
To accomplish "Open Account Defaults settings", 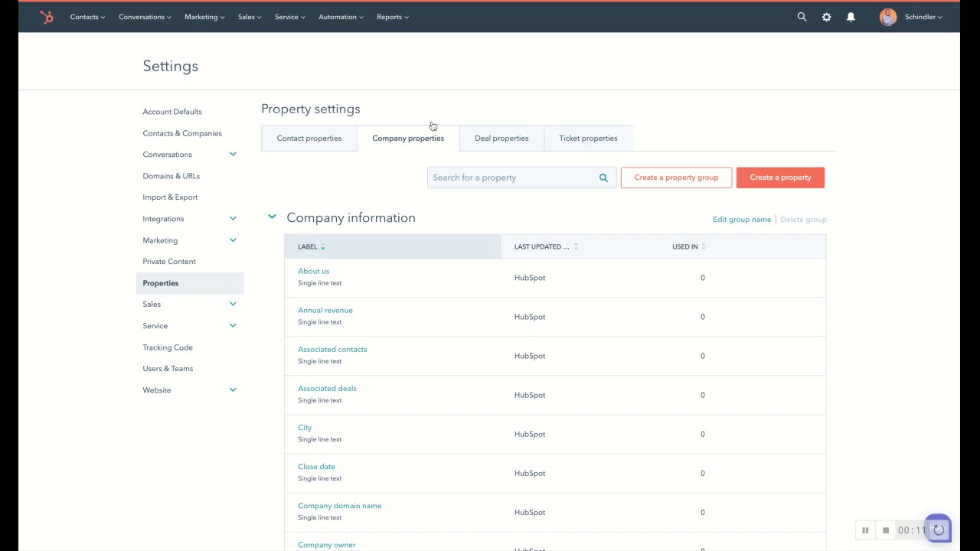I will (x=172, y=112).
